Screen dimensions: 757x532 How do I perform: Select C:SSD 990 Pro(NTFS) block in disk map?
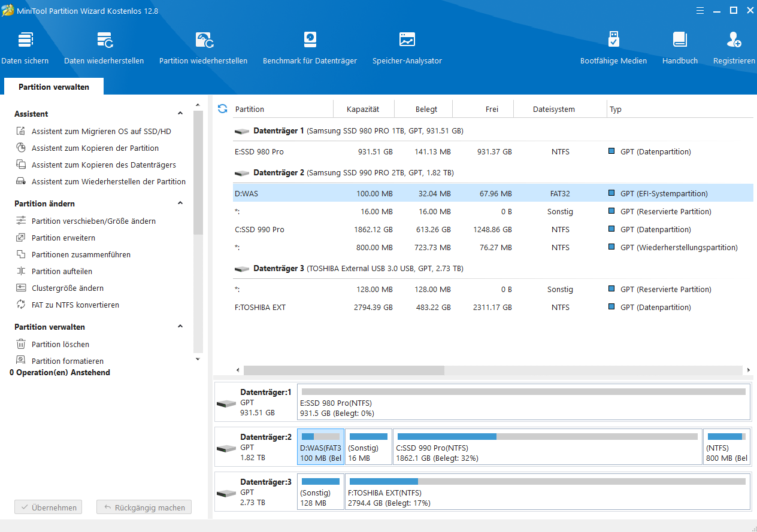tap(547, 447)
